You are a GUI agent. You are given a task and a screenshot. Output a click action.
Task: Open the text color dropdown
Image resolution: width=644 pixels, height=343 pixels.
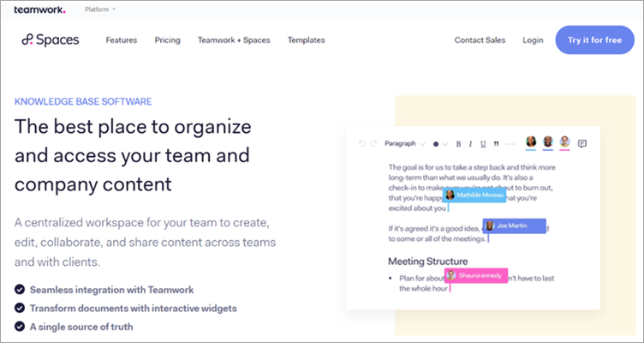pyautogui.click(x=439, y=143)
